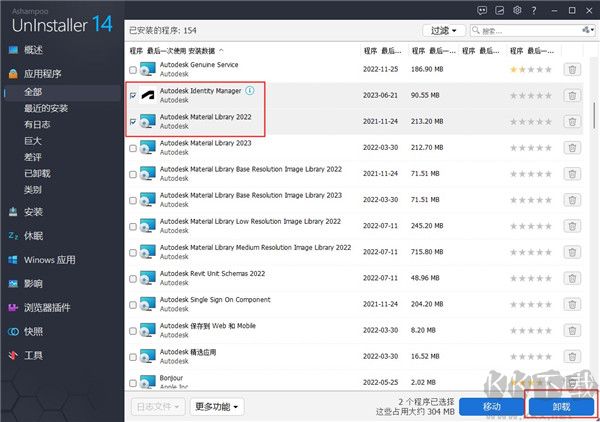Click trash icon for Autodesk 保存到 Web 和 Mobile
This screenshot has width=600, height=422.
pos(572,331)
